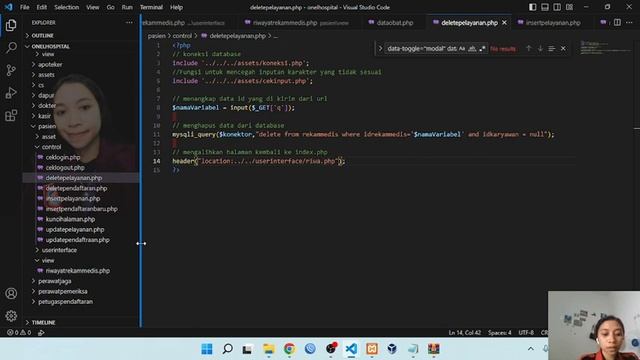Click Ln 14, Col 42 status item

click(x=465, y=333)
